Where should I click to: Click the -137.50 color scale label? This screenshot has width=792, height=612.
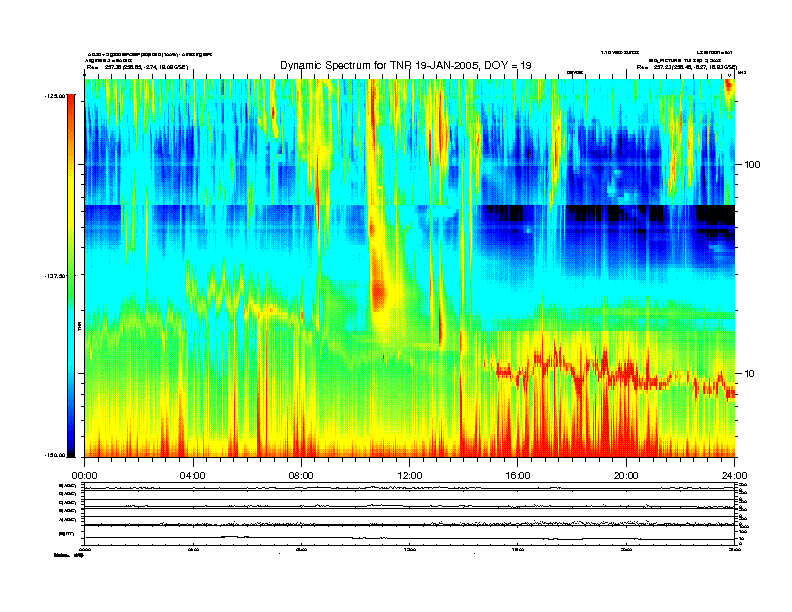[x=54, y=276]
